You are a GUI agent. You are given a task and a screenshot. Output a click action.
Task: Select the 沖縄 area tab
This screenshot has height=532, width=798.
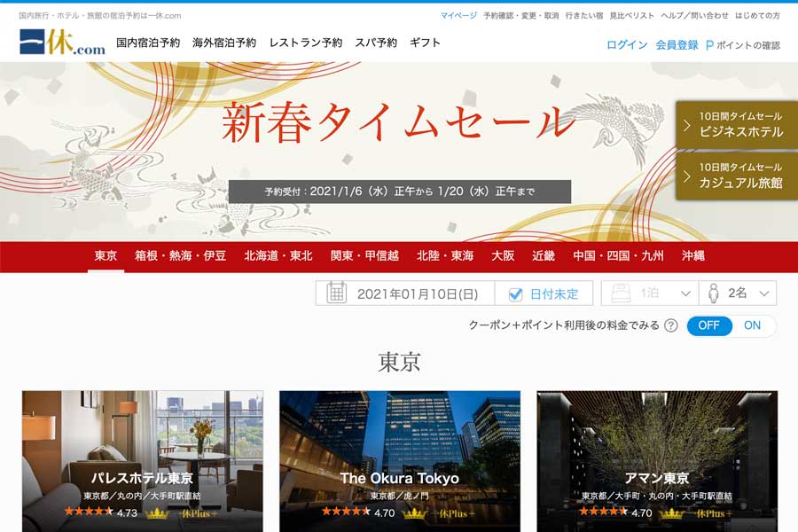[x=692, y=256]
